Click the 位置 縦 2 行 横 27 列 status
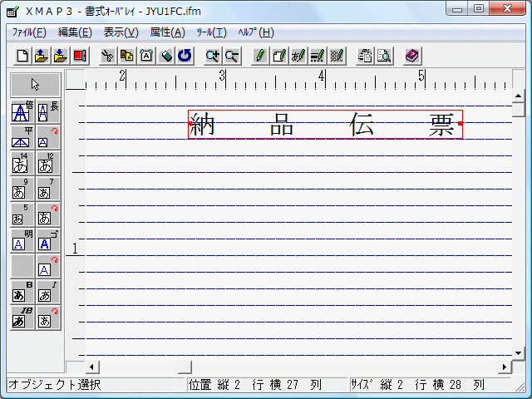 255,385
